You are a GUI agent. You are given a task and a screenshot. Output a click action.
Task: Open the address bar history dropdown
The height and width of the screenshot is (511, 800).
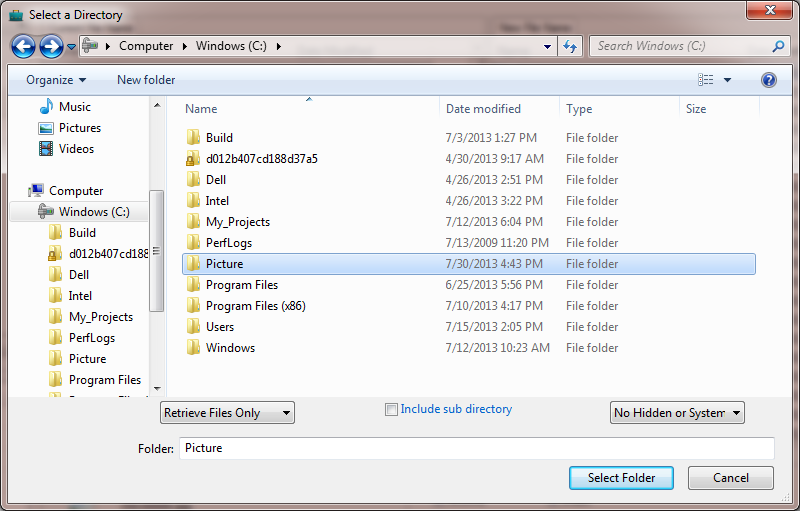tap(547, 46)
